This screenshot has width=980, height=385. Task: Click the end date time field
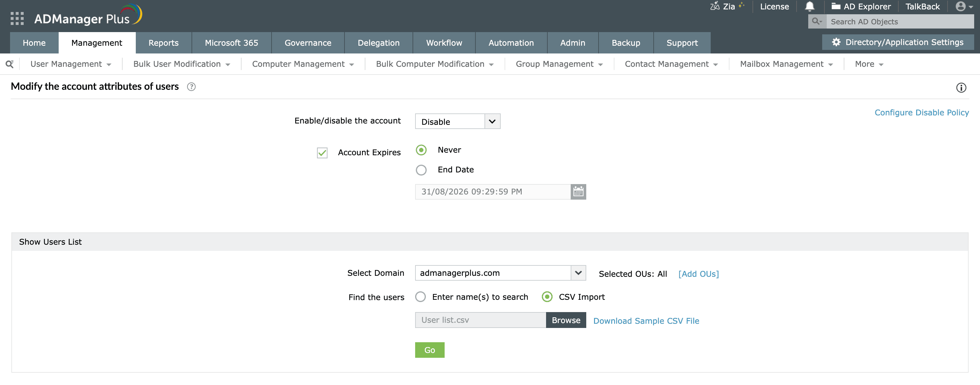tap(493, 192)
